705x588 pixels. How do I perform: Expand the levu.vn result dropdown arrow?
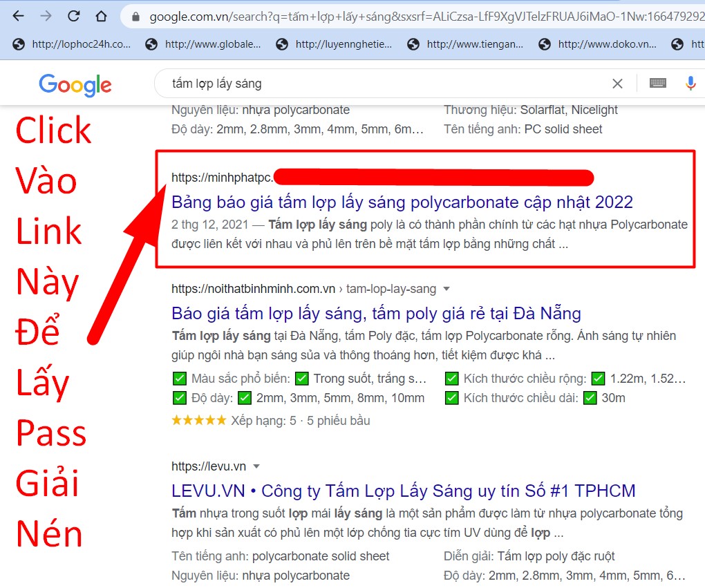tap(256, 466)
